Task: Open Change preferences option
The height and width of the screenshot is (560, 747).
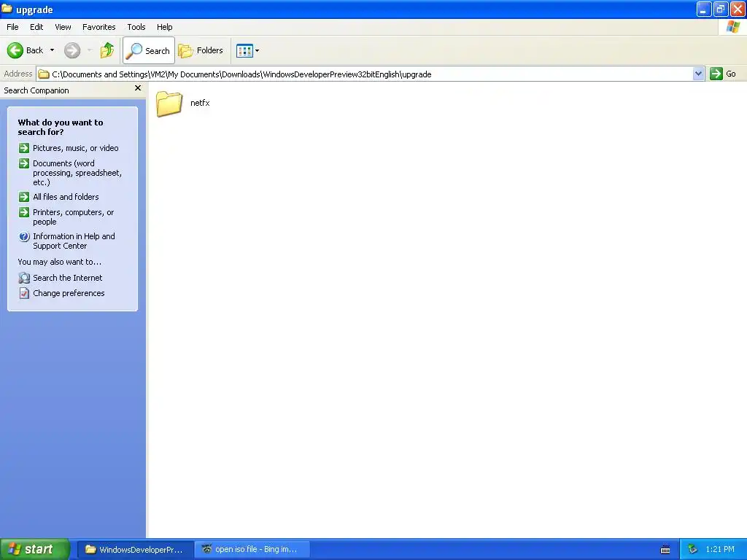Action: tap(69, 293)
